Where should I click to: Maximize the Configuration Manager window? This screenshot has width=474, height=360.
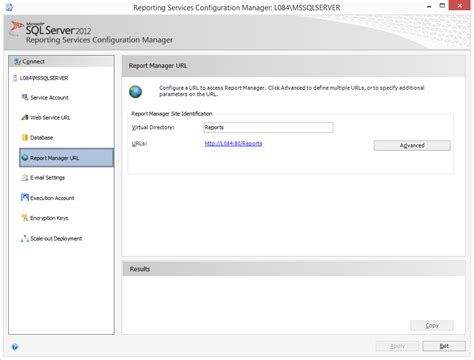(x=442, y=5)
